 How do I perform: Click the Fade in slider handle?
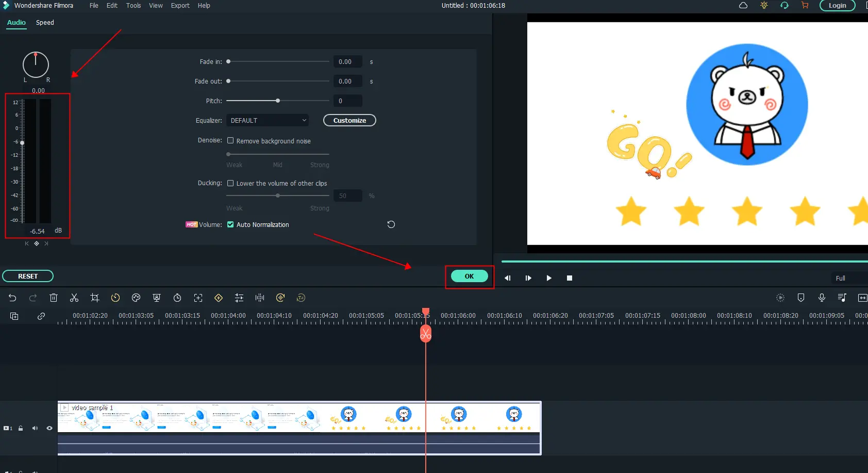click(x=228, y=61)
